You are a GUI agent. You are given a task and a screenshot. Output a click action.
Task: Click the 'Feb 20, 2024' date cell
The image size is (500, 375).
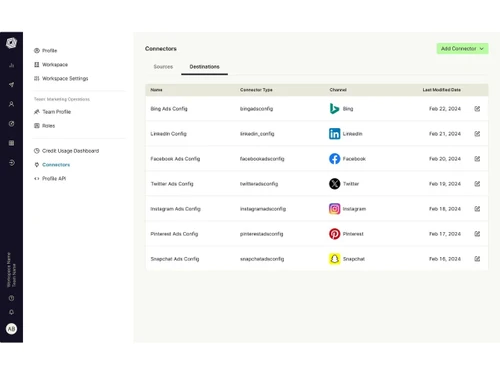[x=445, y=159]
